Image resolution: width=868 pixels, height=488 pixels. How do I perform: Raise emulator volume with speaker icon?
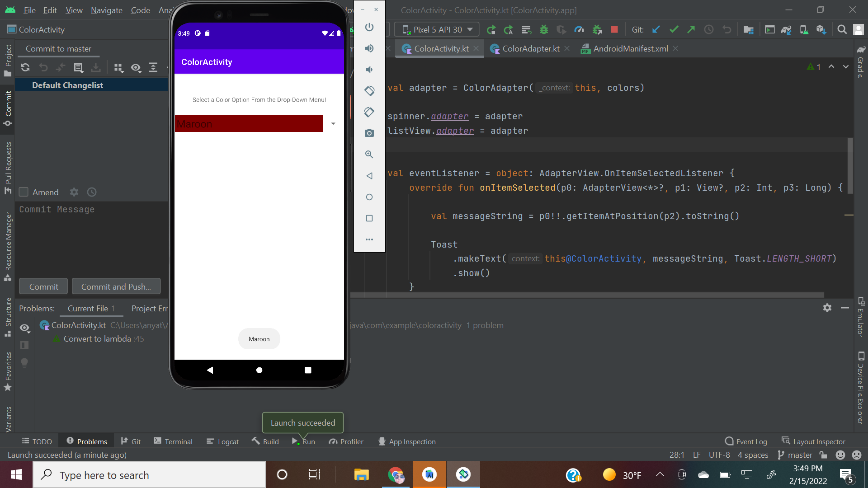click(x=369, y=48)
